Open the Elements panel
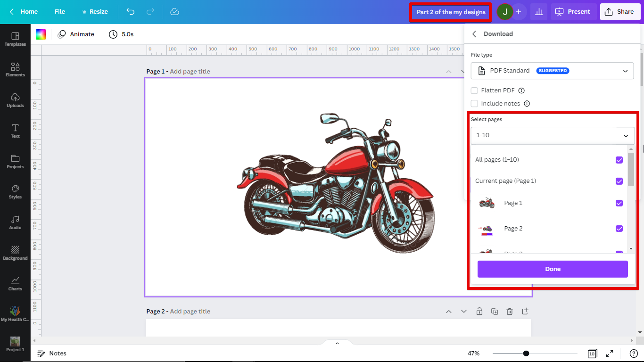This screenshot has width=644, height=362. (x=15, y=70)
